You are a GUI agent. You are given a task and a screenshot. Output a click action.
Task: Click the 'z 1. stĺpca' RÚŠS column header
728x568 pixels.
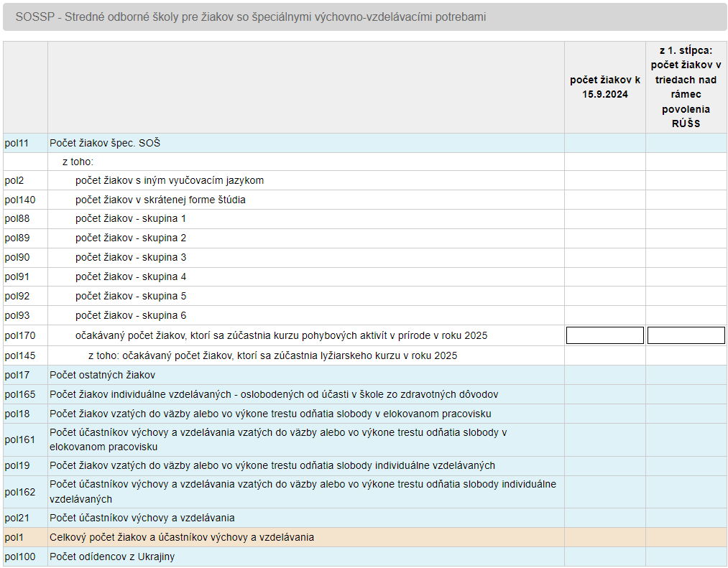pos(686,87)
